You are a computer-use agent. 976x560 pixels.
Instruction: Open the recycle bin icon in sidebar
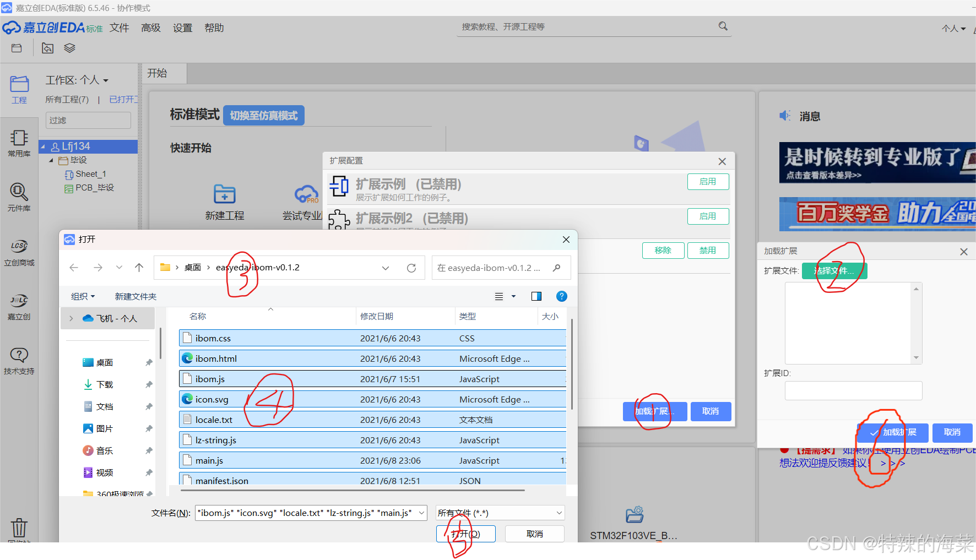click(x=19, y=528)
